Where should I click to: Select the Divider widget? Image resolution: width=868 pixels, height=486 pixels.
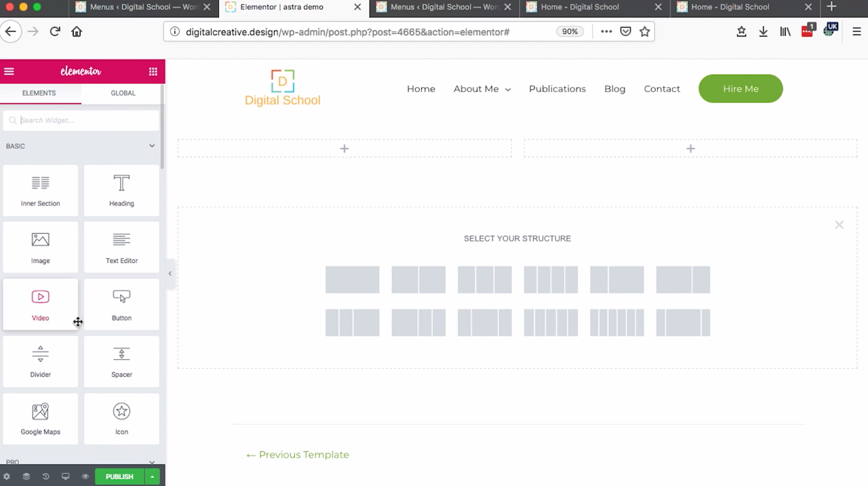pyautogui.click(x=40, y=361)
